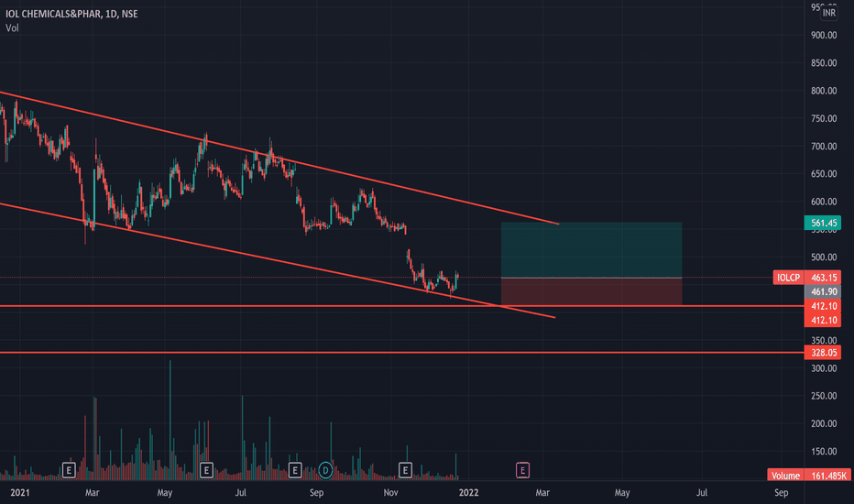Click the 350.00 price axis label
The height and width of the screenshot is (504, 854).
coord(824,341)
